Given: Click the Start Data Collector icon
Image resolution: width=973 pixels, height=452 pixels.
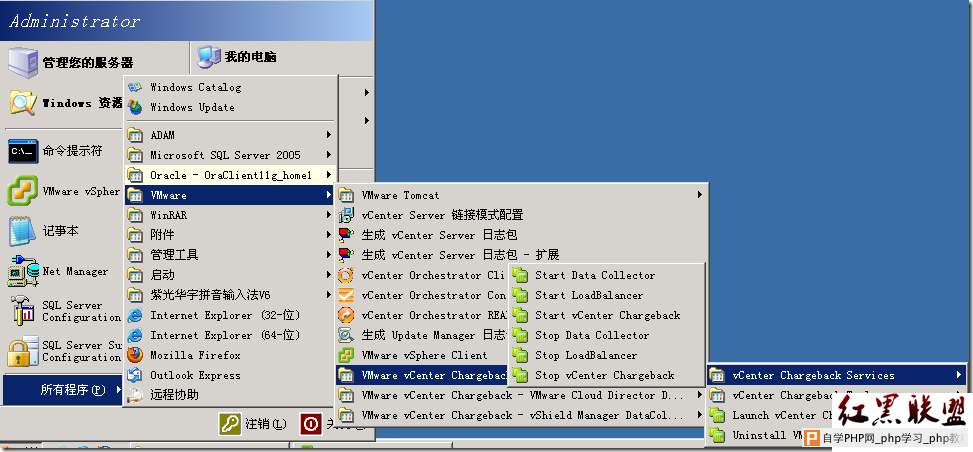Looking at the screenshot, I should pyautogui.click(x=519, y=275).
